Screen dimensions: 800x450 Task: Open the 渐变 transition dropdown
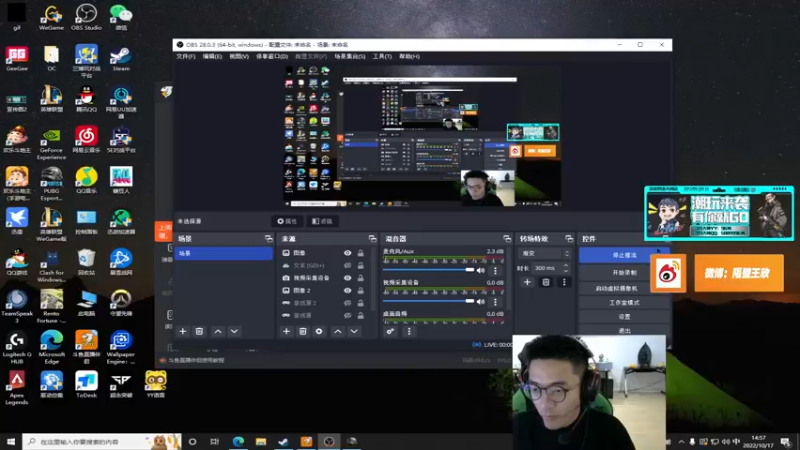544,253
